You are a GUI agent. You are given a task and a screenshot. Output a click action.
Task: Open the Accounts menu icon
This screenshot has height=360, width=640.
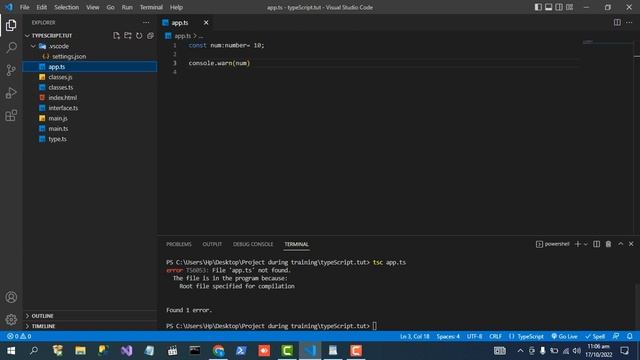pos(11,297)
